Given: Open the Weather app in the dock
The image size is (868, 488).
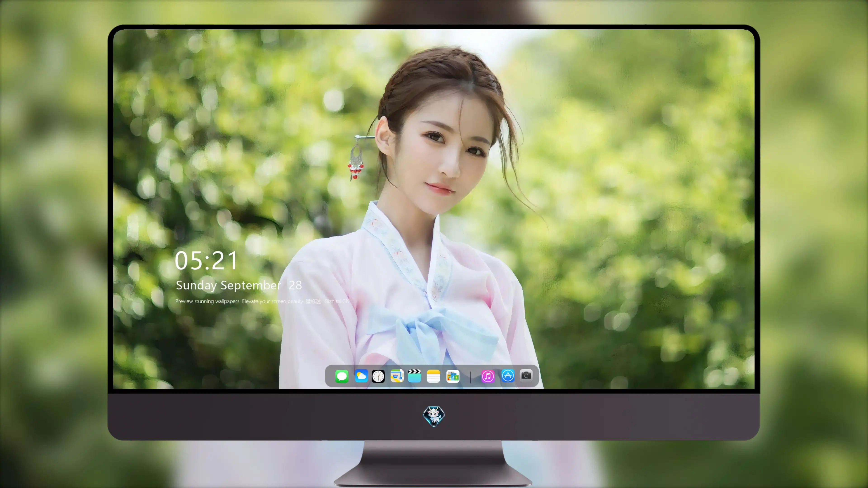Looking at the screenshot, I should click(361, 376).
